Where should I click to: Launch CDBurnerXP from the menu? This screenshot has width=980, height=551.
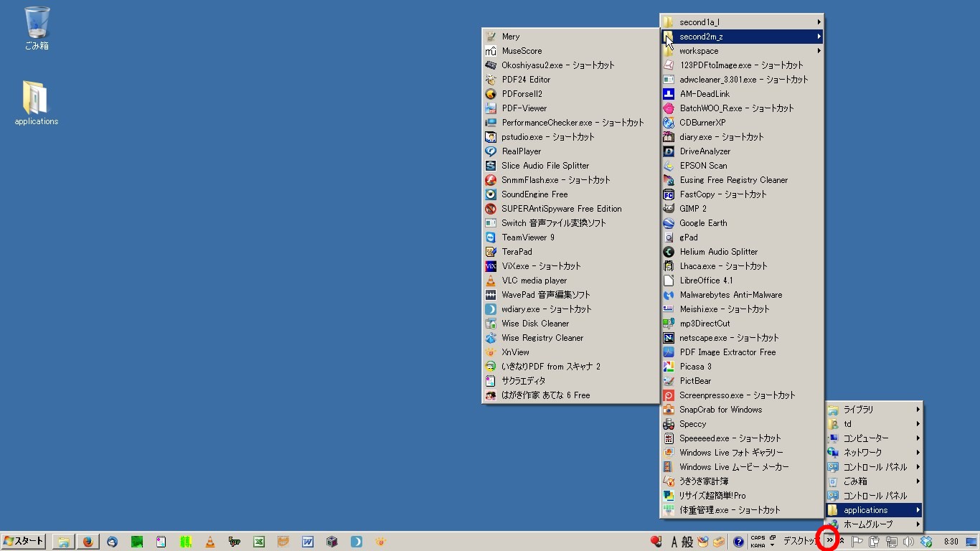(x=742, y=123)
